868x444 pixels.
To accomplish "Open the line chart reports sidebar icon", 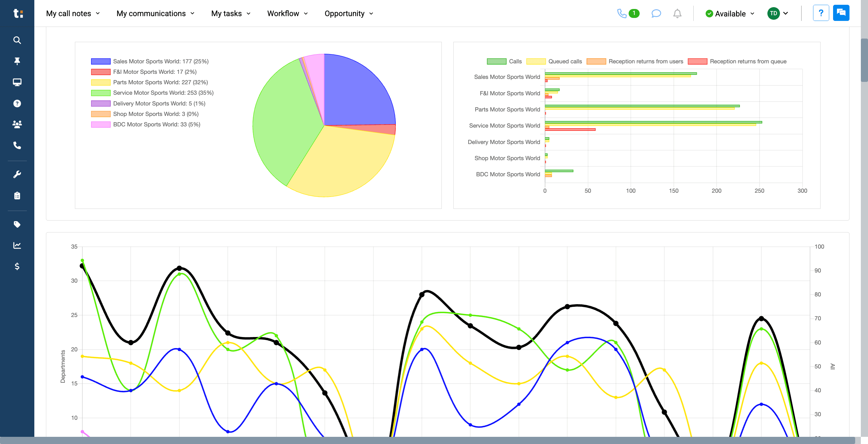I will 17,245.
